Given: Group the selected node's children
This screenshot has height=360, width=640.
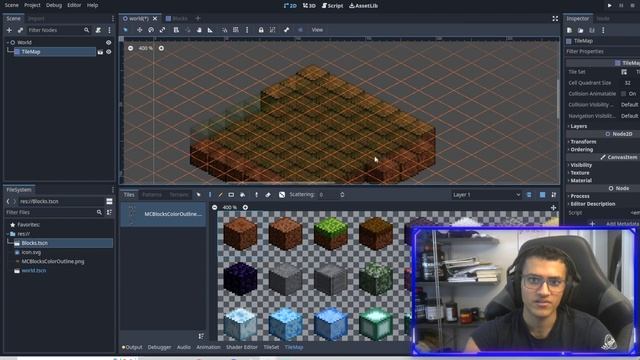Looking at the screenshot, I should 272,30.
